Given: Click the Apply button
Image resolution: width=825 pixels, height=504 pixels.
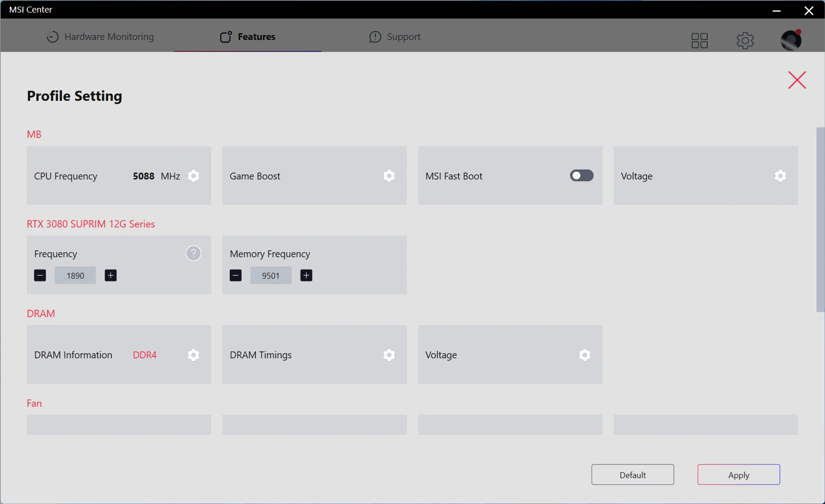Looking at the screenshot, I should point(739,475).
